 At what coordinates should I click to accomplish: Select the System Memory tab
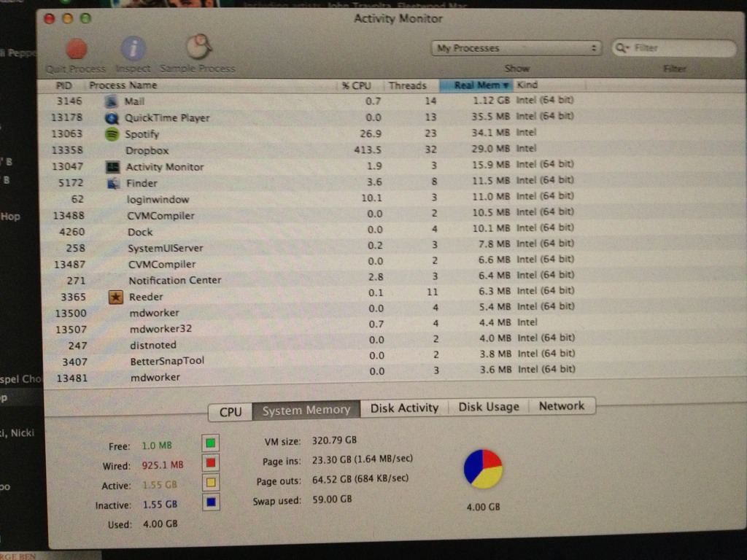click(x=306, y=410)
